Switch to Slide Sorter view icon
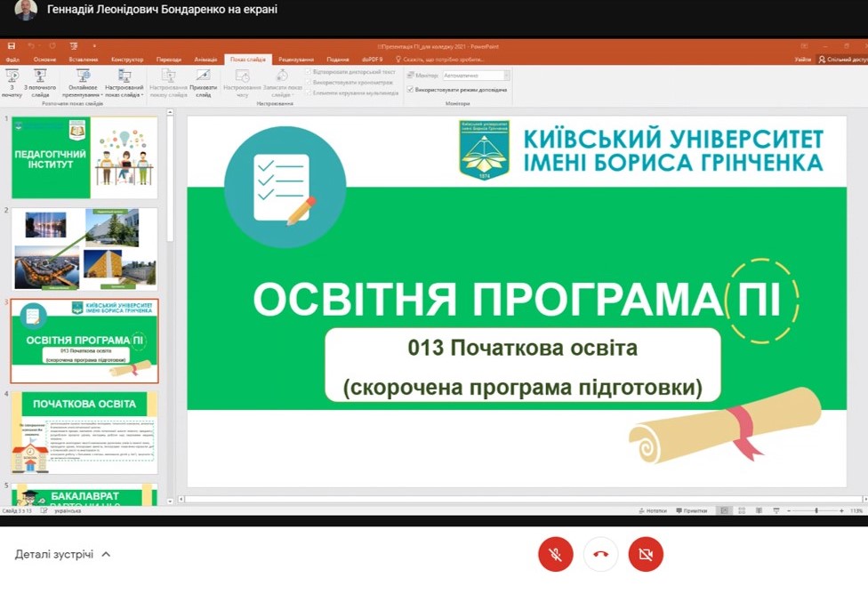The image size is (868, 594). click(743, 510)
